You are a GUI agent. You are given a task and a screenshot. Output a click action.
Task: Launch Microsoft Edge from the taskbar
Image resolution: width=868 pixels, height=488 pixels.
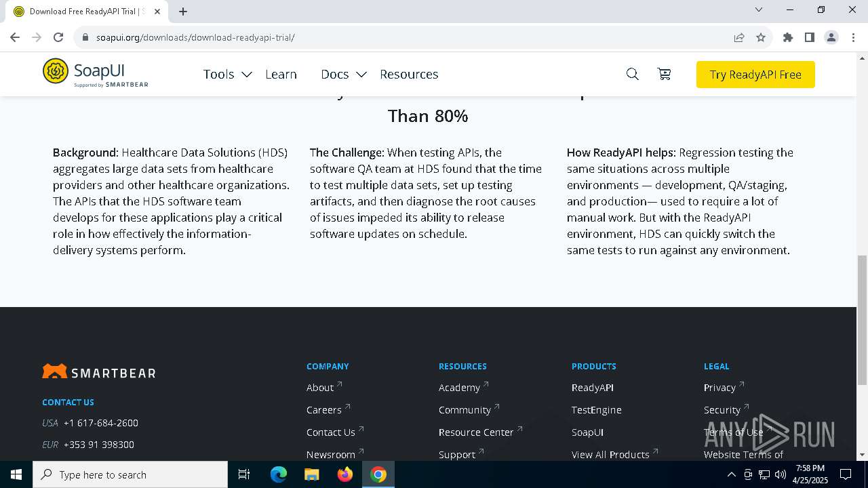(279, 474)
